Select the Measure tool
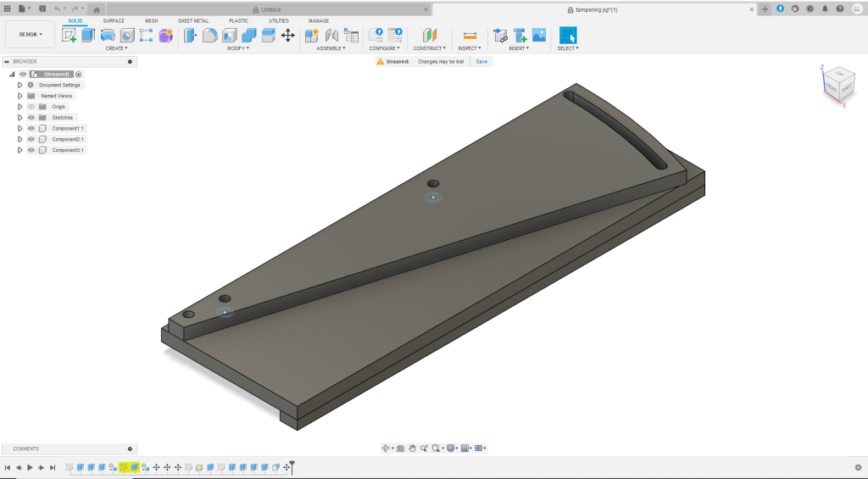Screen dimensions: 868x479 [470, 36]
